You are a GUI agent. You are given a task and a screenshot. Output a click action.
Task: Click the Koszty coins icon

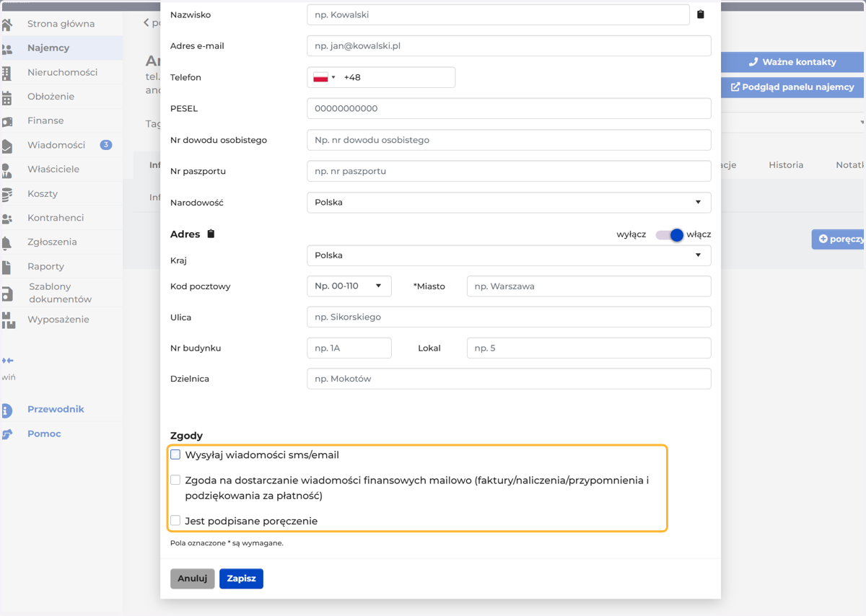6,194
